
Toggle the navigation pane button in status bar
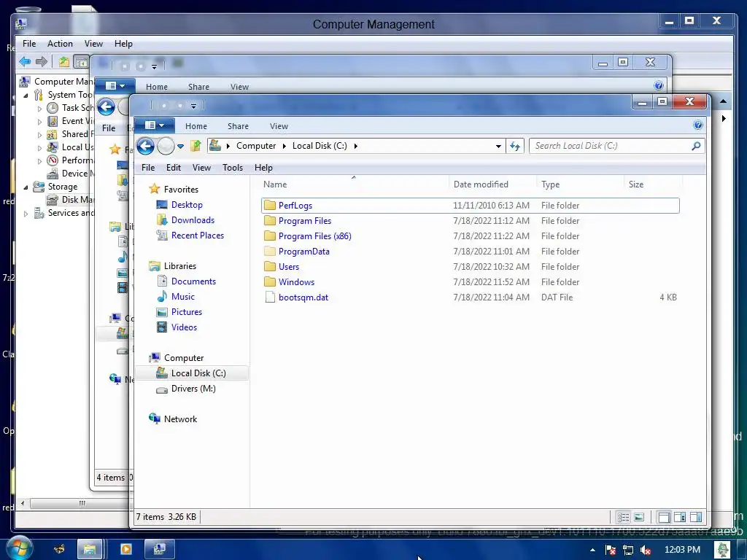[x=664, y=517]
